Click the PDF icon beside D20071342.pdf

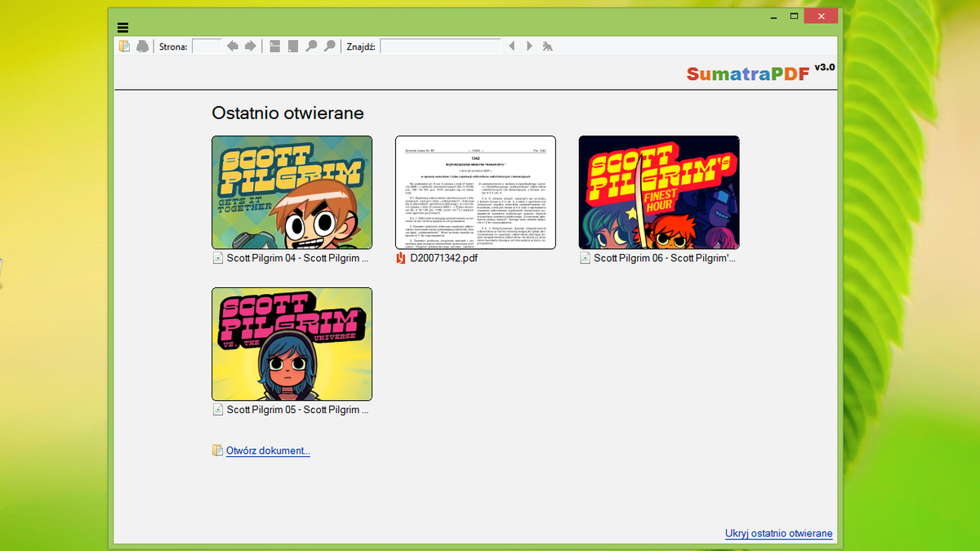coord(401,259)
